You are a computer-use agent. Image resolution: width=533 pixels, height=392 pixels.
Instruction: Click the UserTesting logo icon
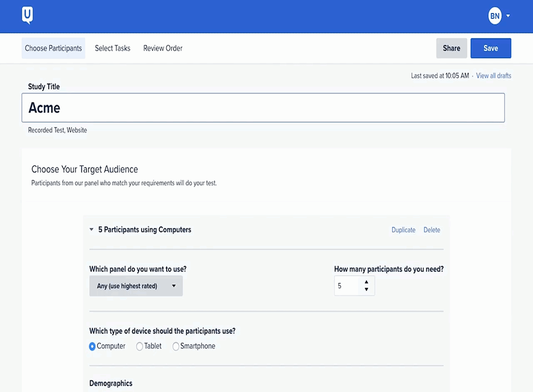coord(28,15)
